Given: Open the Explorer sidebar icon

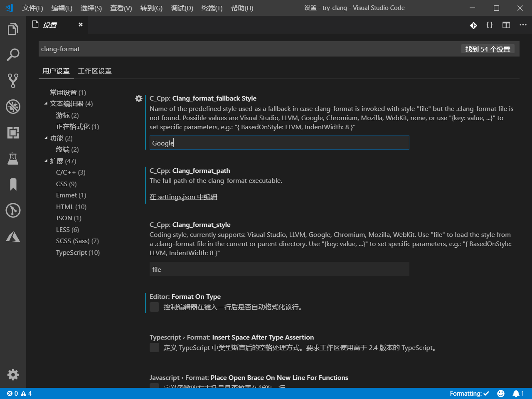Looking at the screenshot, I should coord(13,29).
